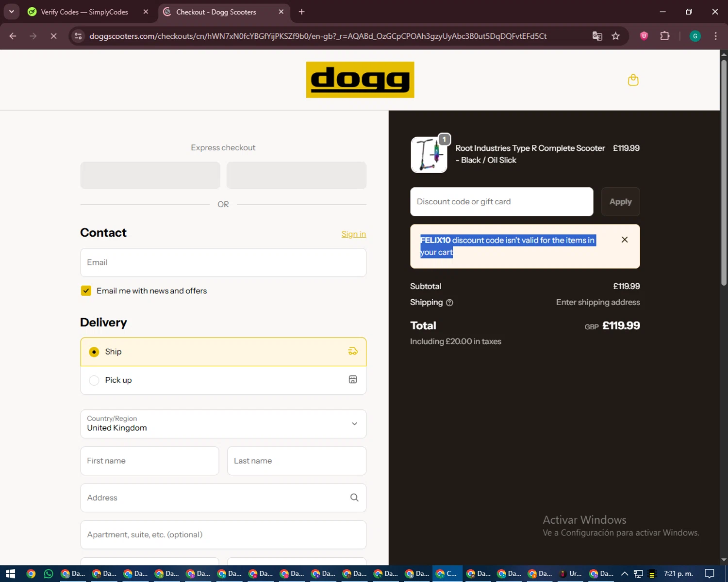Click the taskbar clock showing 7:21 p. m.
The image size is (728, 582).
coord(678,574)
